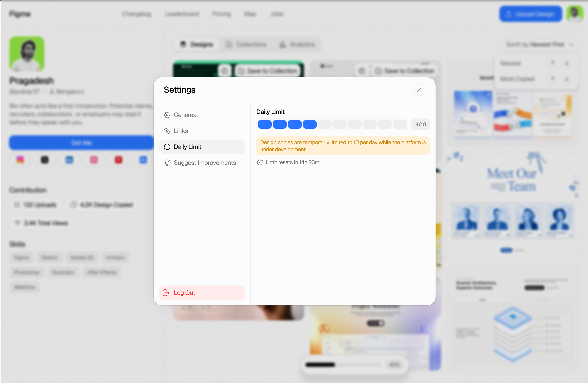Click the lightbulb icon for Suggest Improvements
The image size is (588, 383).
tap(167, 163)
